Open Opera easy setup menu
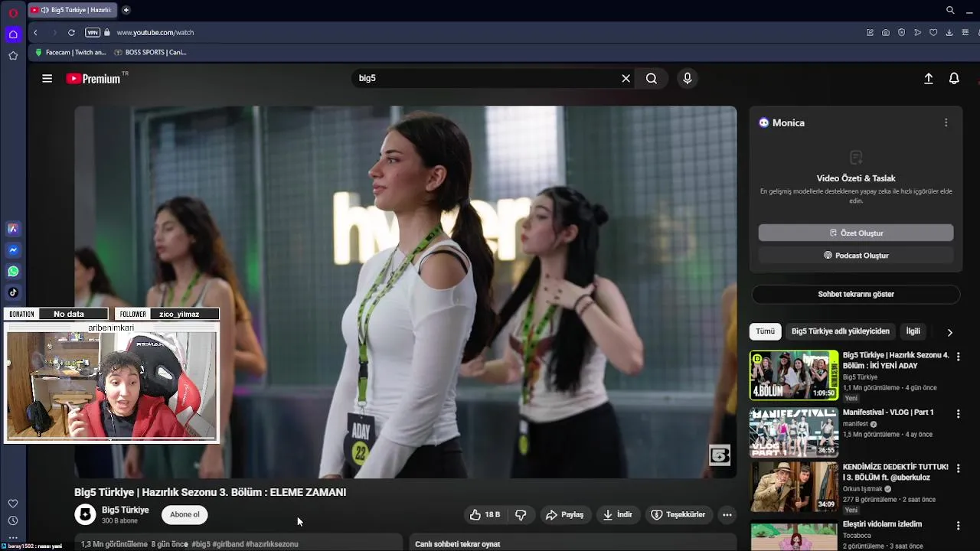This screenshot has height=551, width=980. coord(965,32)
